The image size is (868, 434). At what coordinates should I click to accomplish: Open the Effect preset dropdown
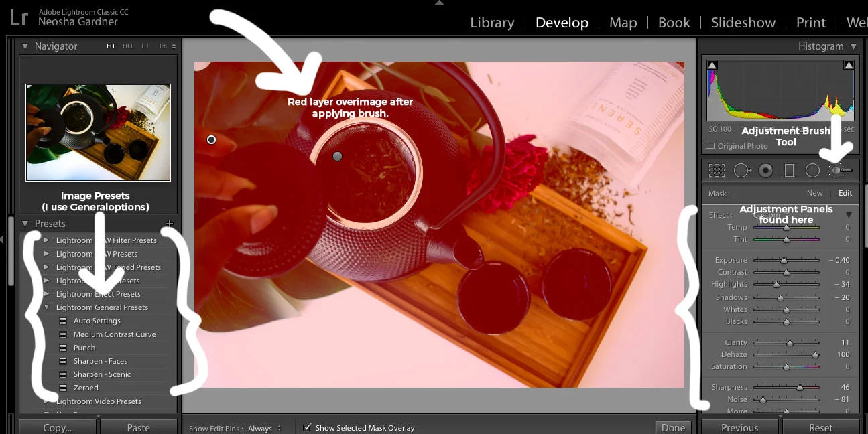(849, 215)
